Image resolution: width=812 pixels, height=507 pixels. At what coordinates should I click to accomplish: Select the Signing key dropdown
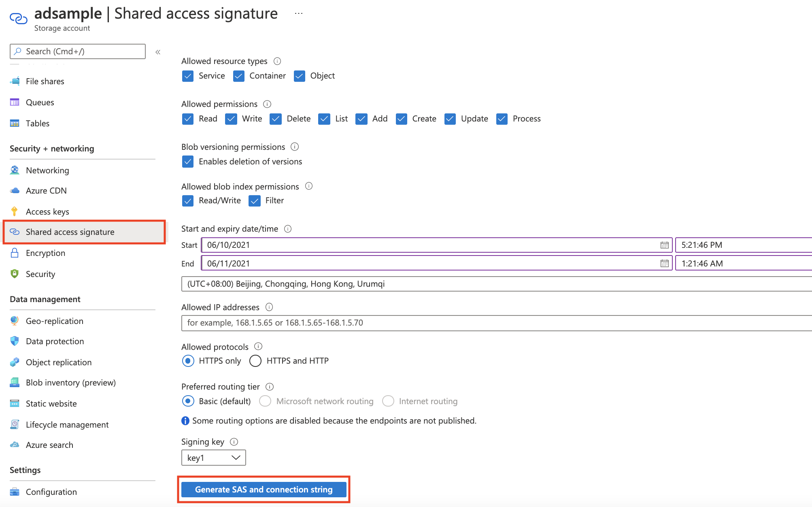213,458
